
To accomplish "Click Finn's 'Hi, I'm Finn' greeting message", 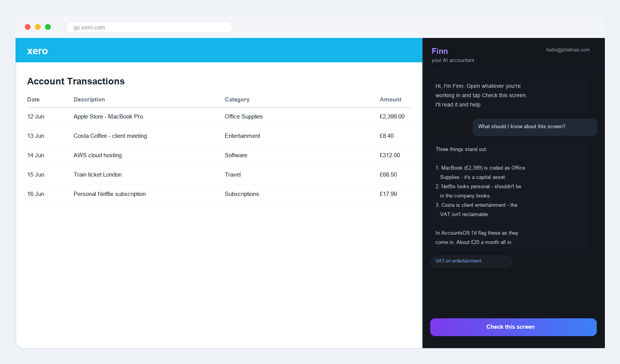I will (510, 96).
